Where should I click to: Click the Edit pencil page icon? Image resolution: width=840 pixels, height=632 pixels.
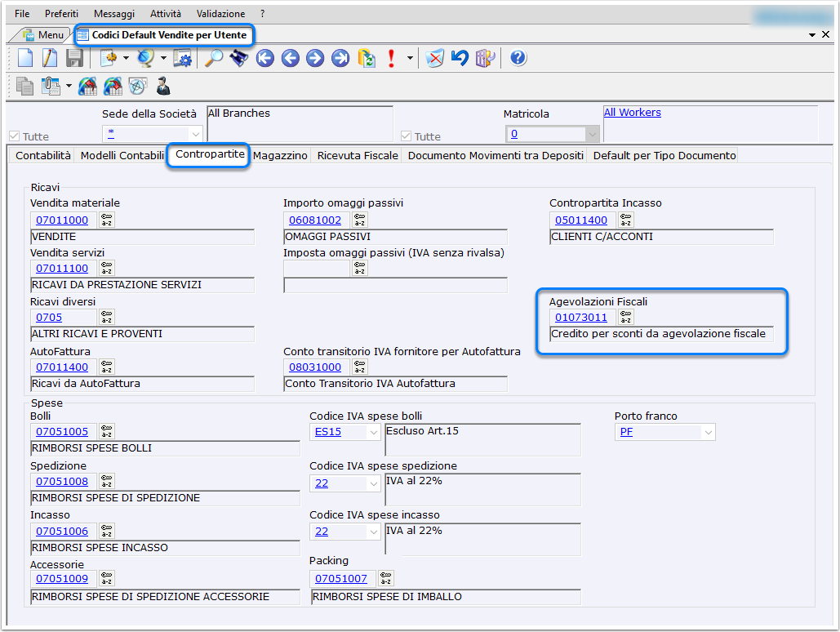(50, 57)
